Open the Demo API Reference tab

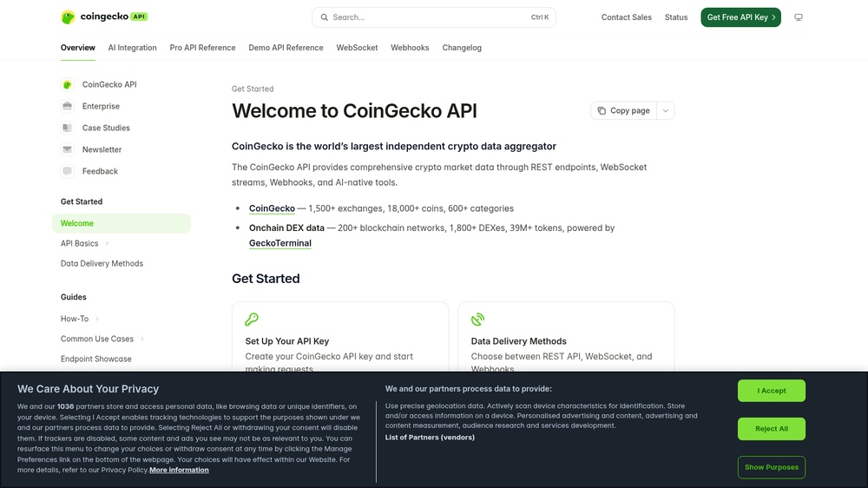tap(286, 48)
